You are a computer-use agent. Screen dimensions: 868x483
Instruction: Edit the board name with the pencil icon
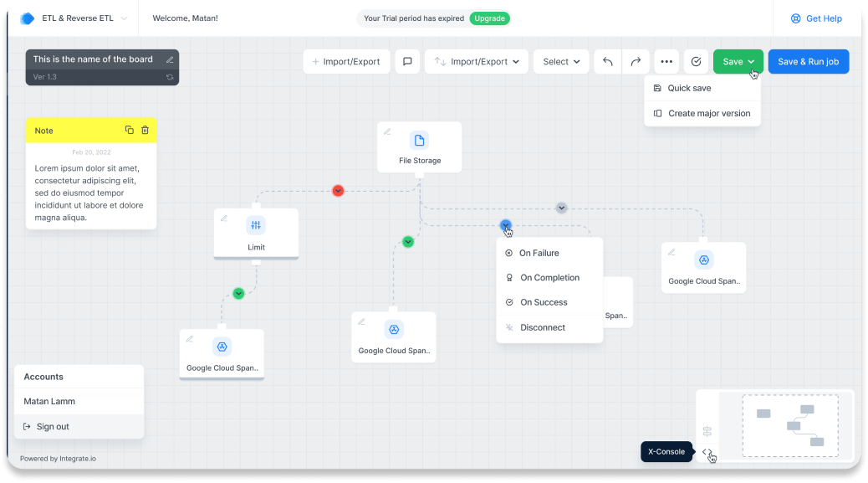click(170, 59)
